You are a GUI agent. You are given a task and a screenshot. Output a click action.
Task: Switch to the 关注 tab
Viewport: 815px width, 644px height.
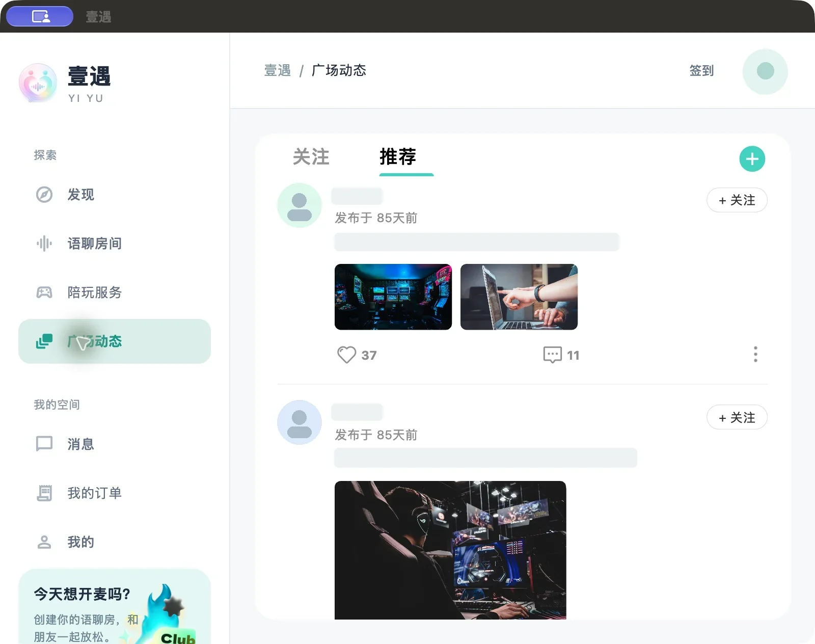click(x=311, y=156)
